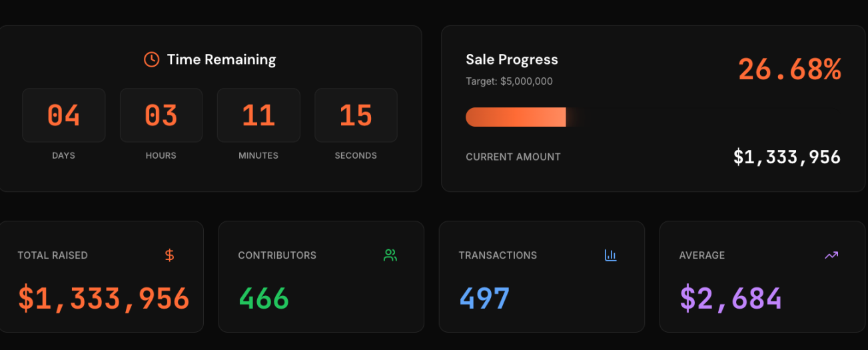868x350 pixels.
Task: Click the Target: $5,000,000 text
Action: [x=509, y=81]
